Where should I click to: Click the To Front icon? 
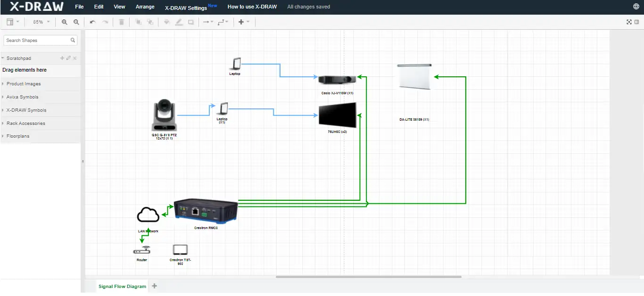[137, 22]
